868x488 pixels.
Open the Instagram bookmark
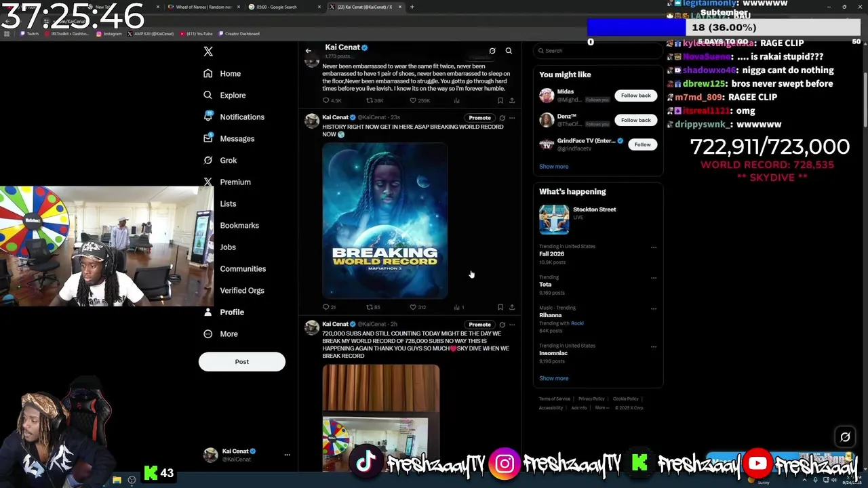tap(108, 34)
